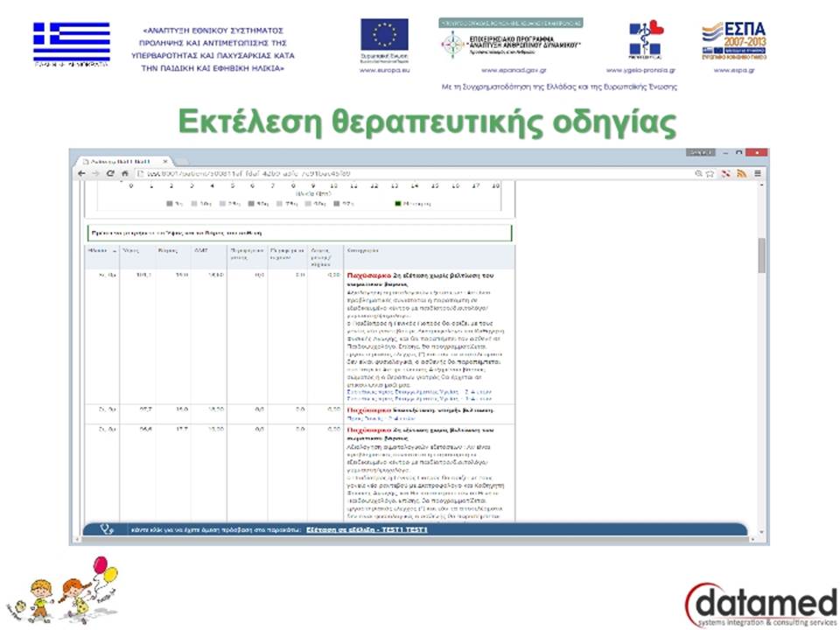The height and width of the screenshot is (630, 840).
Task: Click the red Παχύσαρκο label in the last row
Action: pos(369,430)
